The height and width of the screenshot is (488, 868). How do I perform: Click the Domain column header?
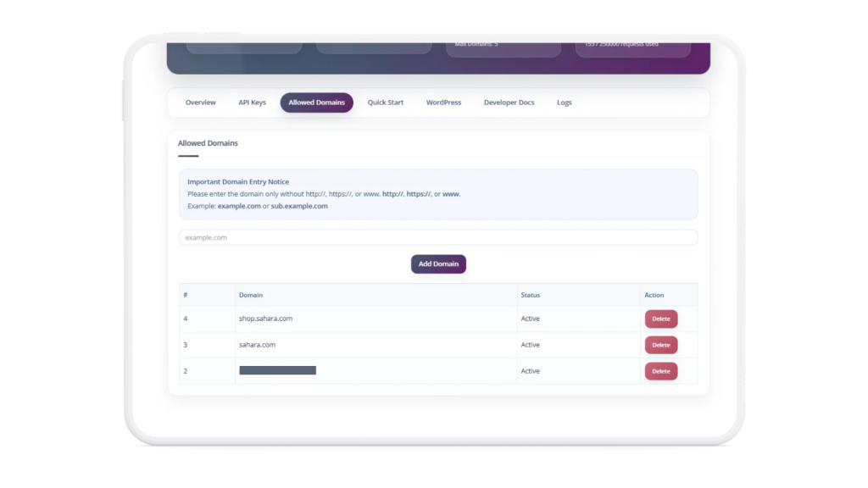pyautogui.click(x=251, y=295)
